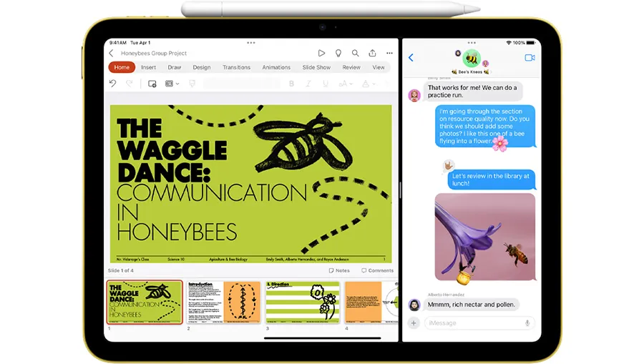Expand the slide layout dropdown
This screenshot has width=644, height=364.
click(172, 84)
